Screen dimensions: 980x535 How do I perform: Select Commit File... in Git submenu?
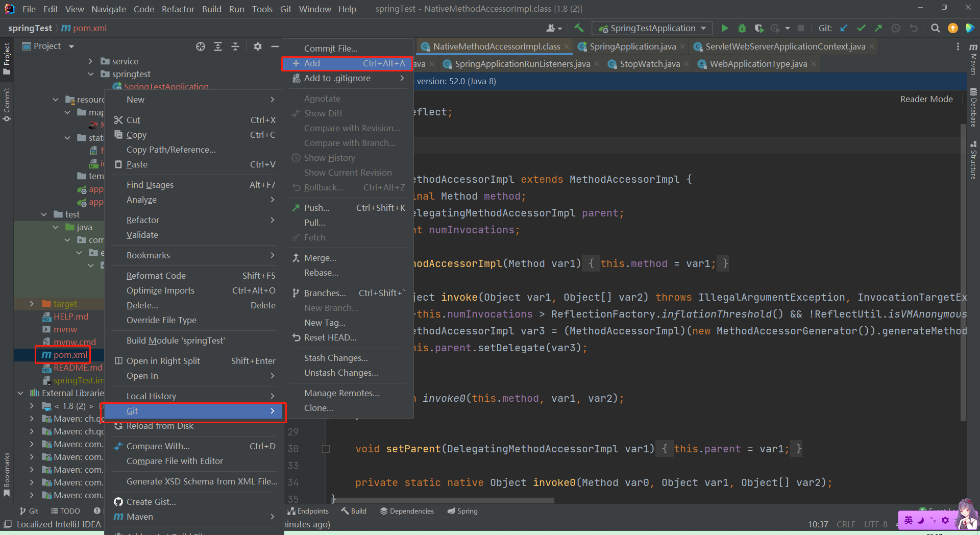tap(347, 48)
